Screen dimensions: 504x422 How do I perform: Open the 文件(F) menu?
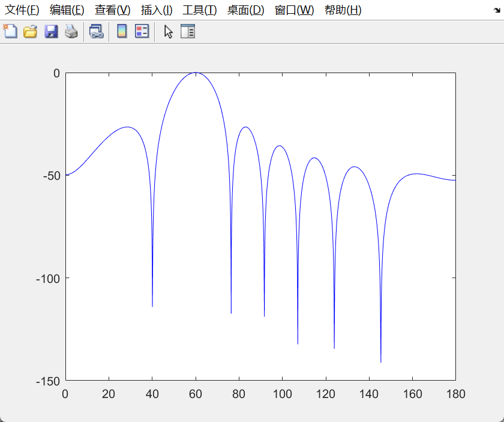click(x=22, y=10)
